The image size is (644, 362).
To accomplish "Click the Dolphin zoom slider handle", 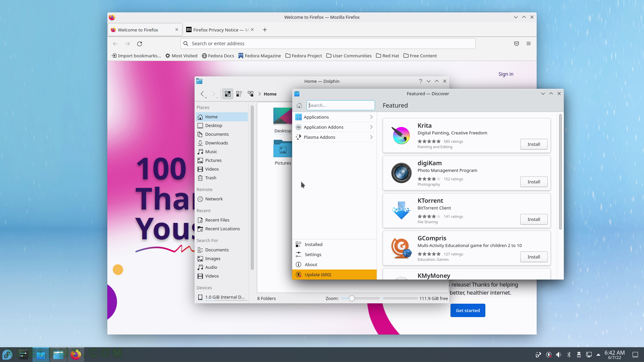I will 352,298.
